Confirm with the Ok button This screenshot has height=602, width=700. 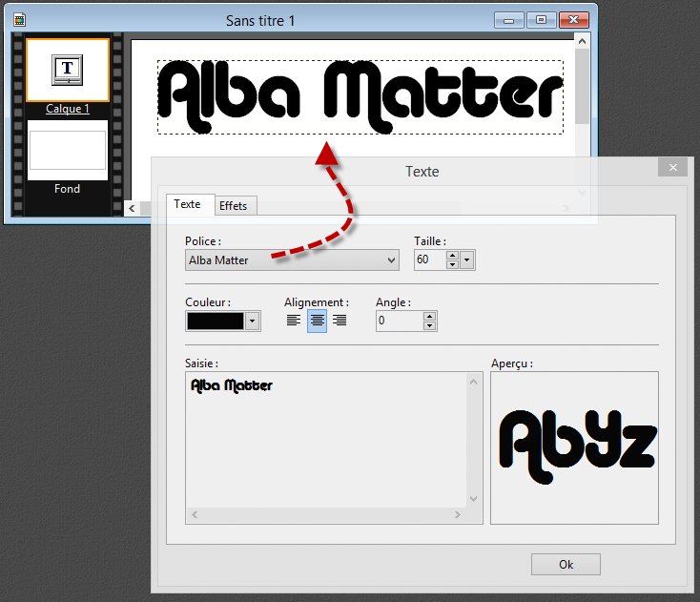pos(566,565)
